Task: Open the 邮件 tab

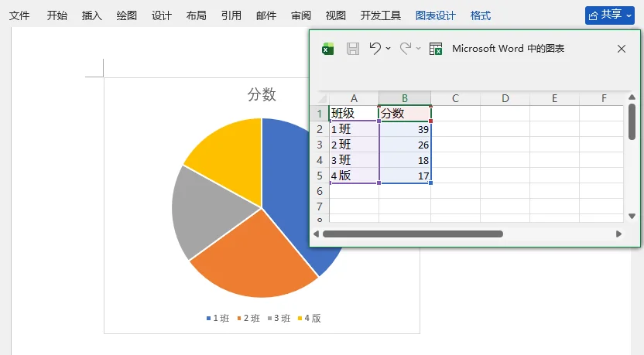Action: coord(266,15)
